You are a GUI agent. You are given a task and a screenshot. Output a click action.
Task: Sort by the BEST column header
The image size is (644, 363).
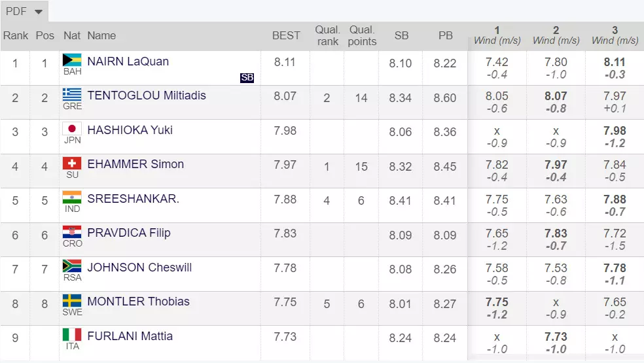pyautogui.click(x=286, y=36)
